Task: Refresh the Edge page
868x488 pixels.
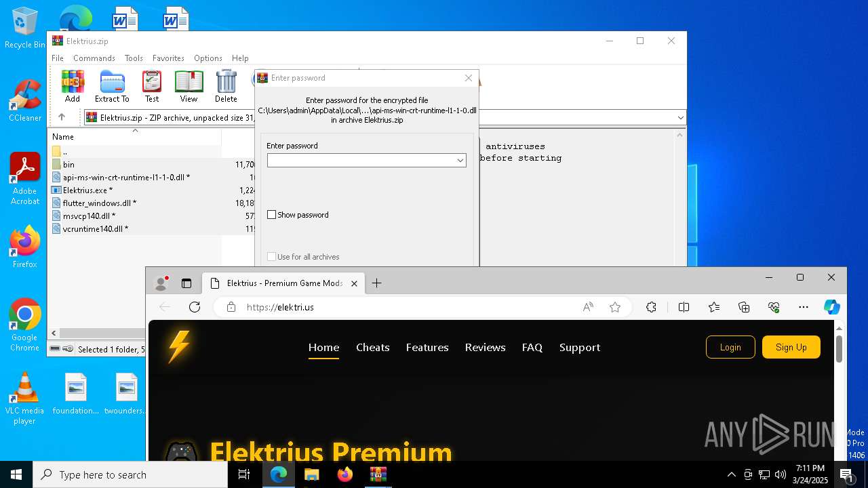Action: [195, 307]
